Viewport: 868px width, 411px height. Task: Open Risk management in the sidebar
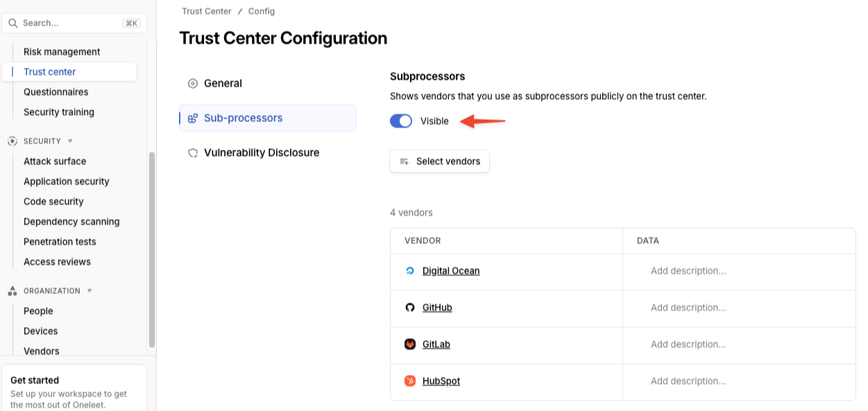(62, 52)
